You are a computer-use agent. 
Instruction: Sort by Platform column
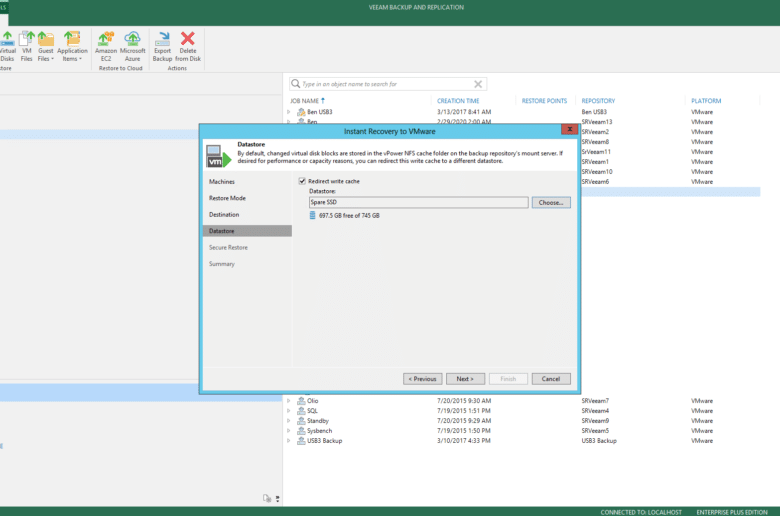705,101
